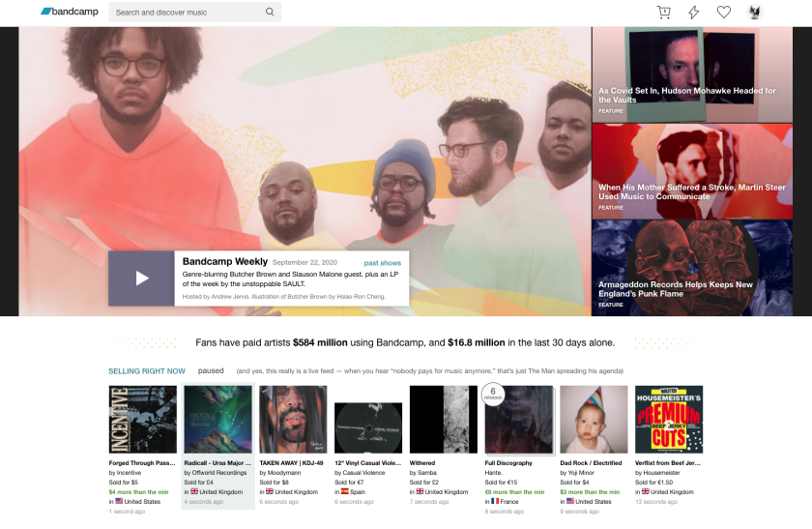The height and width of the screenshot is (529, 812).
Task: Open the lightning bolt feed icon
Action: (694, 12)
